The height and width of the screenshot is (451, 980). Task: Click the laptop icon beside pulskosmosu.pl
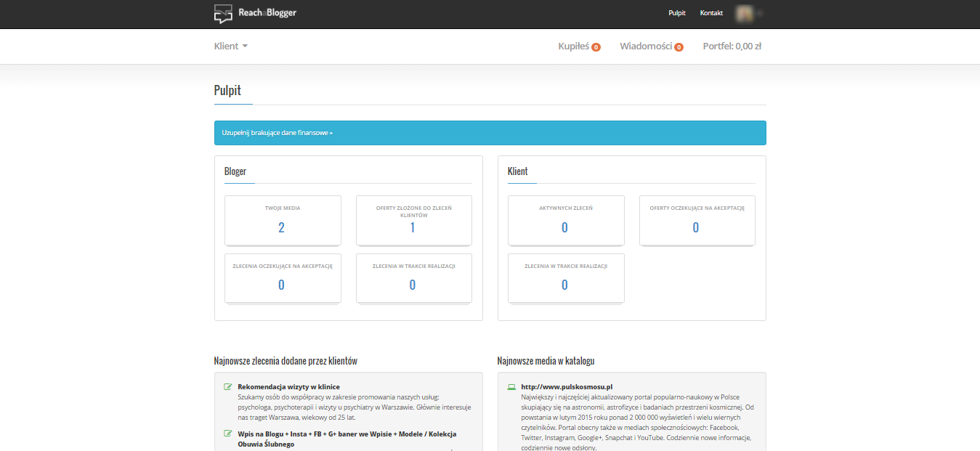[x=511, y=387]
